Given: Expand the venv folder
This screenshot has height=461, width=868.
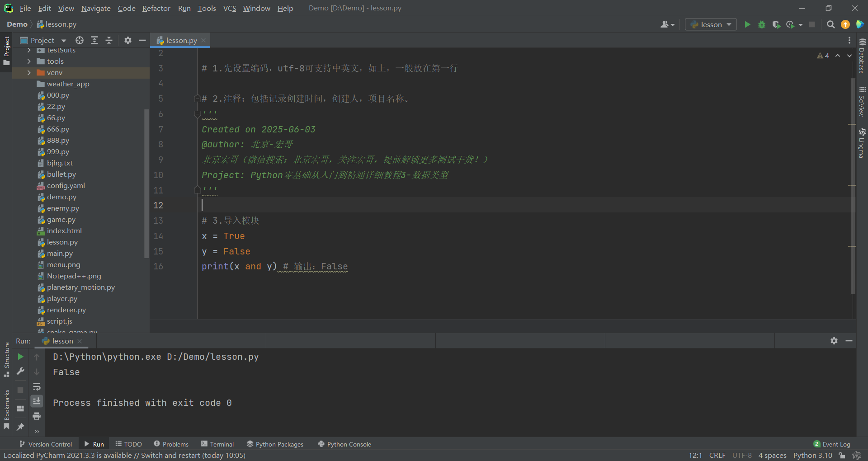Looking at the screenshot, I should 29,72.
